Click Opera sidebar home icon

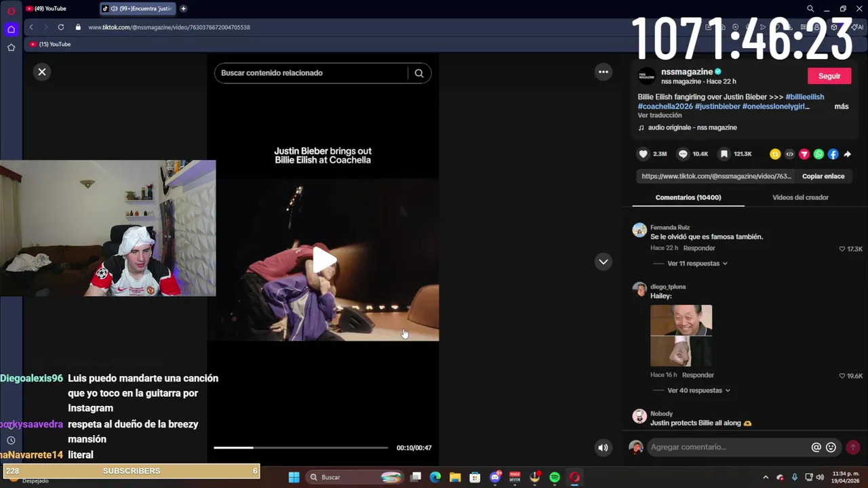click(11, 29)
